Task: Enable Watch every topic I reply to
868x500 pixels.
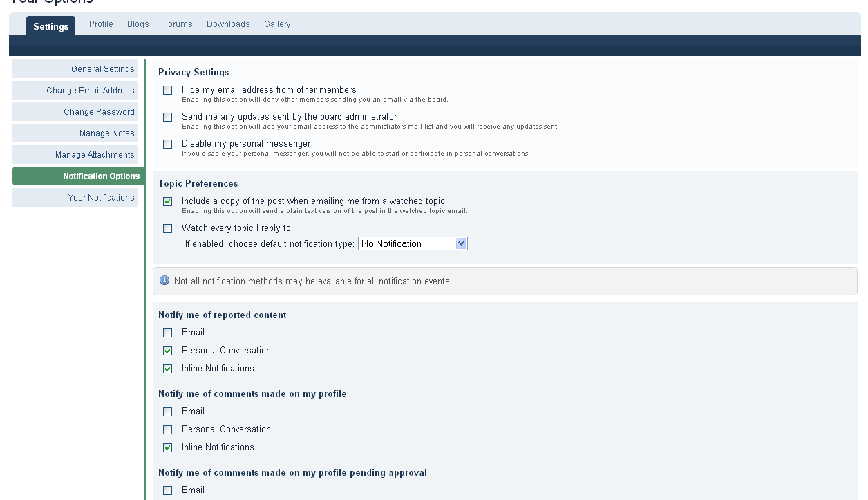Action: (168, 229)
